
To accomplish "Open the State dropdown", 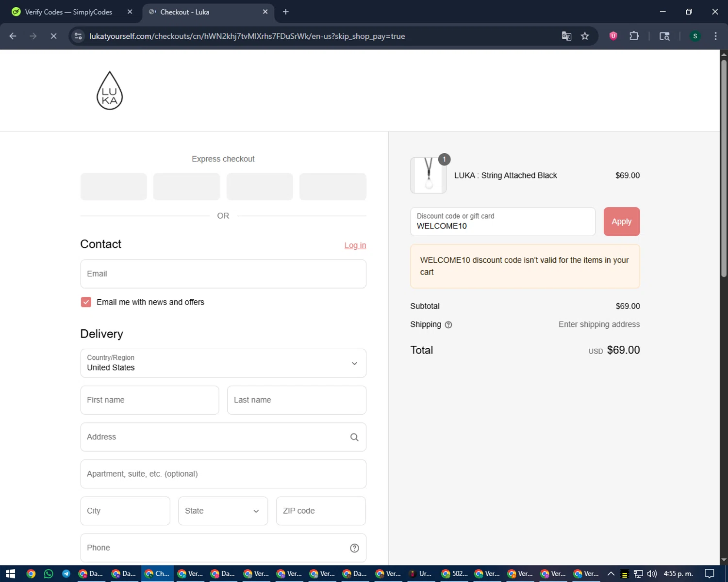I will pyautogui.click(x=223, y=511).
